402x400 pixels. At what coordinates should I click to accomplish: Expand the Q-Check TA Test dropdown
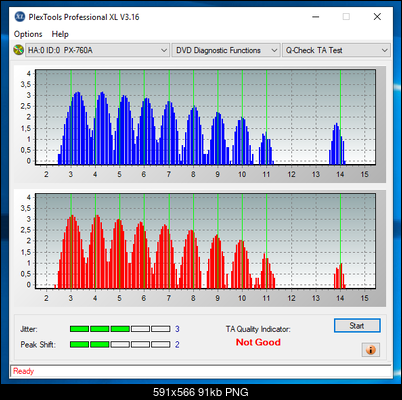coord(336,50)
